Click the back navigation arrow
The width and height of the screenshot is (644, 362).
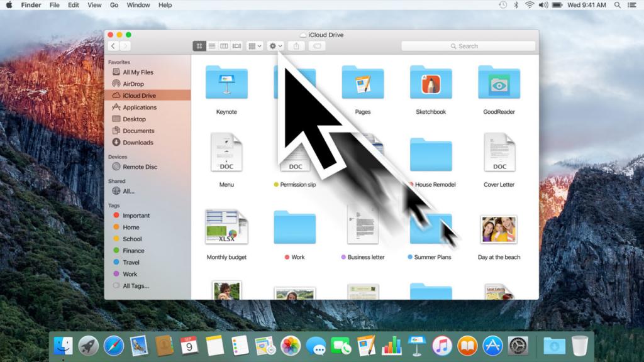[113, 46]
